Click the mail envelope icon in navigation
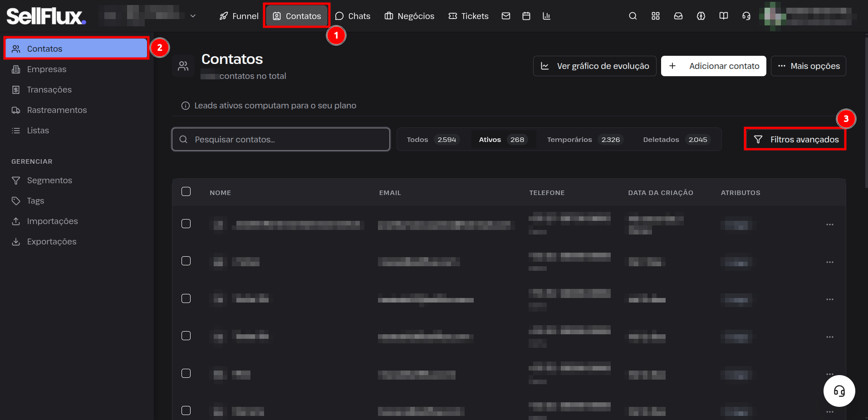 click(x=506, y=16)
